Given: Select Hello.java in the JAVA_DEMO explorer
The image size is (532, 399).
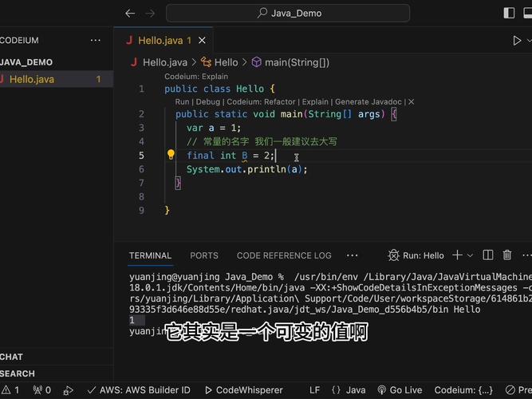Looking at the screenshot, I should (57, 79).
